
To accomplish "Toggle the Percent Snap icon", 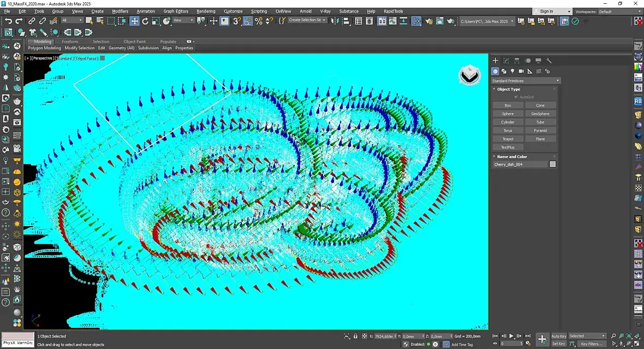I will tap(259, 21).
